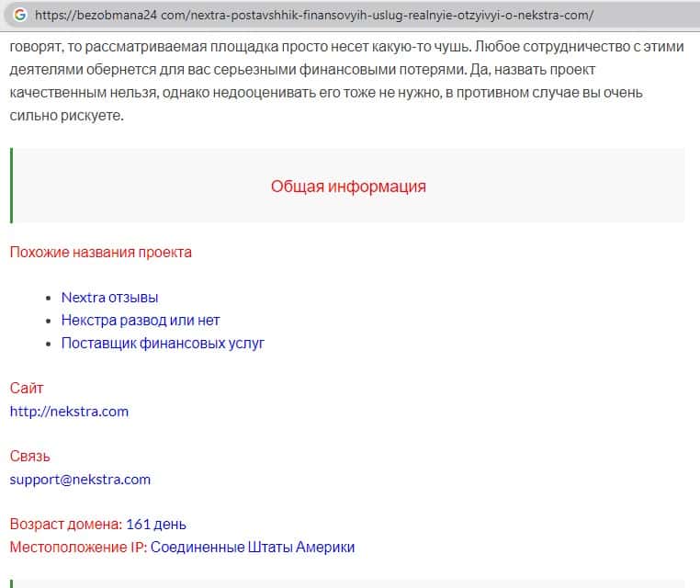700x588 pixels.
Task: Click the 'Общая информация' heading
Action: tap(348, 187)
